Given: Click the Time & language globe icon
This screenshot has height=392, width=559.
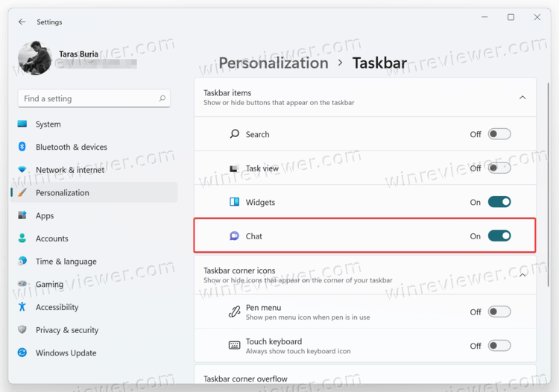Looking at the screenshot, I should [x=22, y=261].
